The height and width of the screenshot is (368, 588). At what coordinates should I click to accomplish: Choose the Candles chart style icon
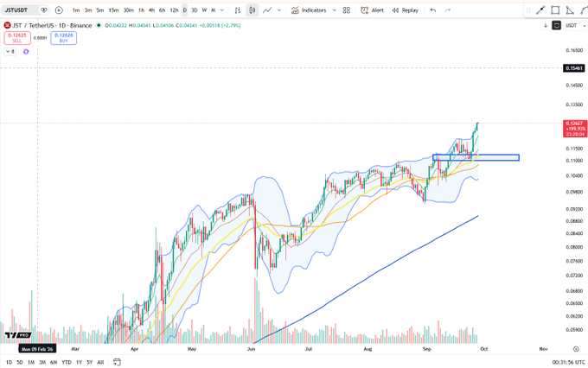(x=252, y=10)
